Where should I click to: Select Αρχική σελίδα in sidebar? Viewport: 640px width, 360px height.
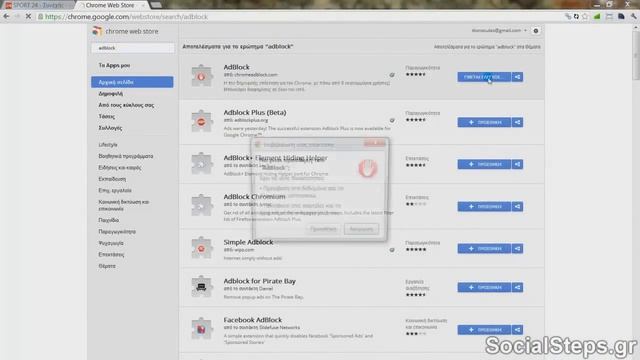[x=132, y=82]
